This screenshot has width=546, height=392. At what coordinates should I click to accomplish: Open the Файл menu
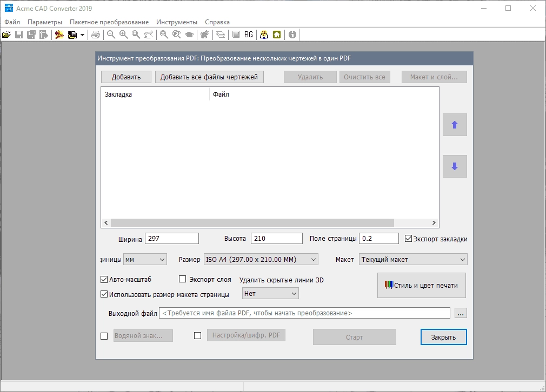point(12,22)
